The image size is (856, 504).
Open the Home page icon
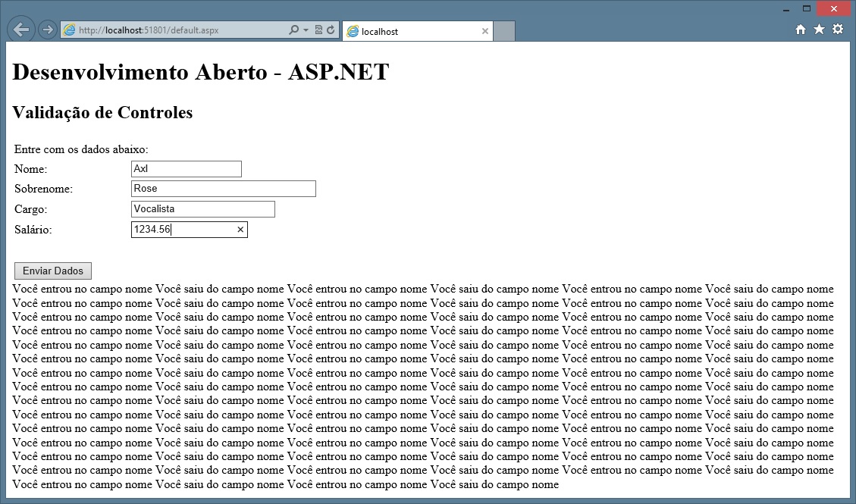pos(801,30)
